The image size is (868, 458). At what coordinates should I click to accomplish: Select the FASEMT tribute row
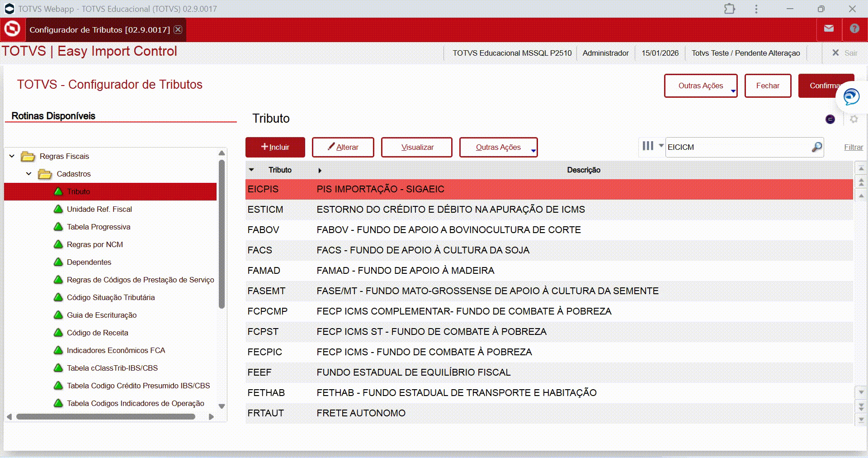coord(549,291)
